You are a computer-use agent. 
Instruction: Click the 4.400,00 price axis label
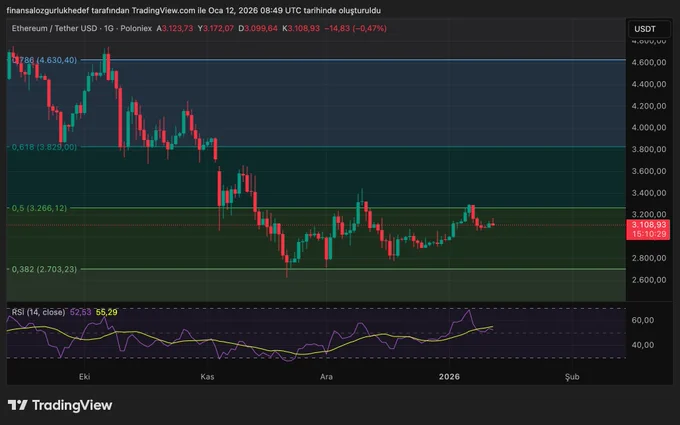point(649,84)
